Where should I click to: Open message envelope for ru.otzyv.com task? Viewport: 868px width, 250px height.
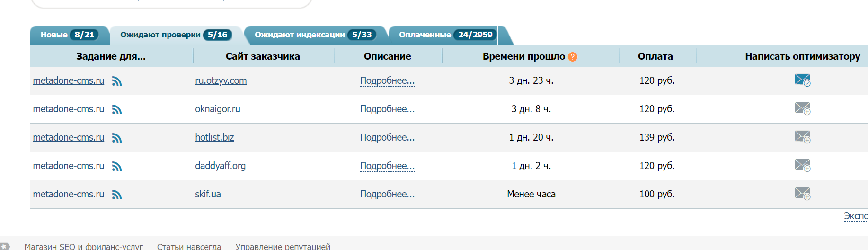point(802,80)
